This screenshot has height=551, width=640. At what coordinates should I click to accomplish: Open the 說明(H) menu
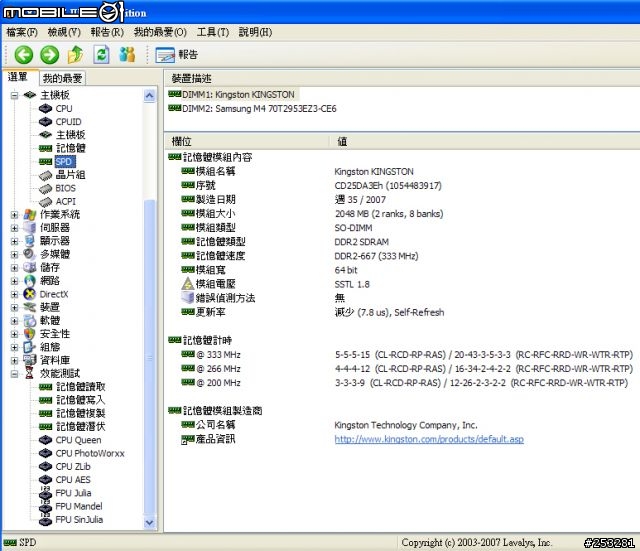tap(255, 32)
